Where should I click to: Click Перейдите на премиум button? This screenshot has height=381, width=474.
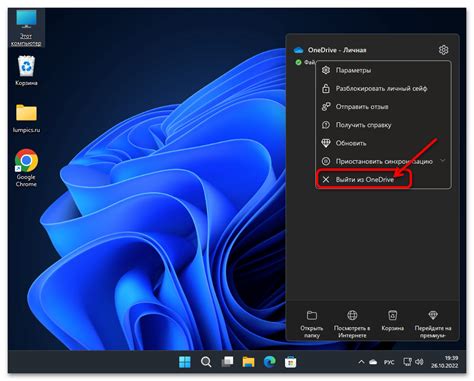coord(433,324)
